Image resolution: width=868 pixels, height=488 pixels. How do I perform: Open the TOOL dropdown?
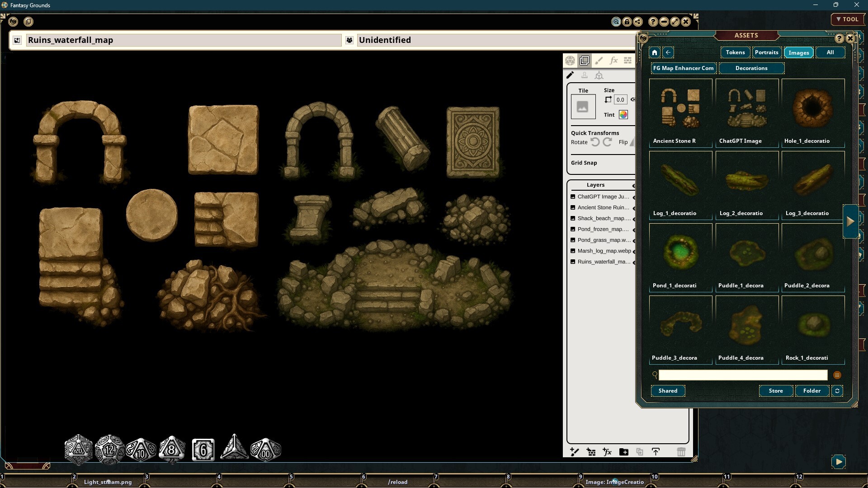pos(848,19)
